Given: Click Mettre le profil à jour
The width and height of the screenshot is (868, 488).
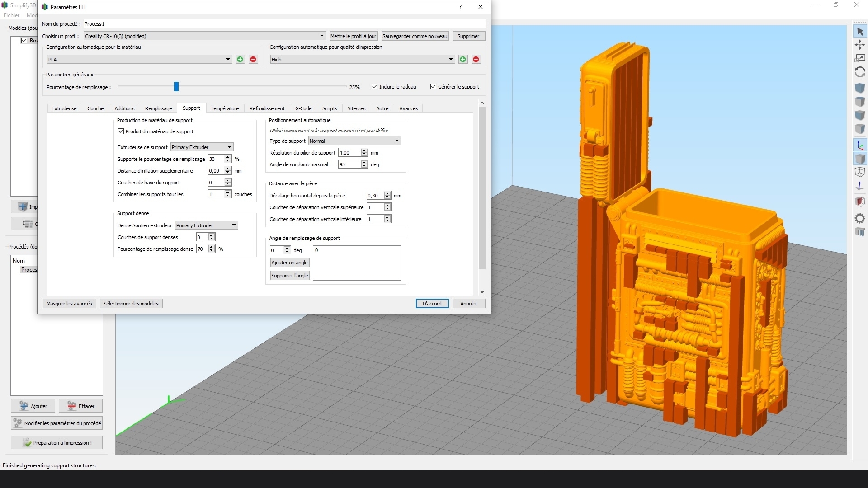Looking at the screenshot, I should coord(353,36).
